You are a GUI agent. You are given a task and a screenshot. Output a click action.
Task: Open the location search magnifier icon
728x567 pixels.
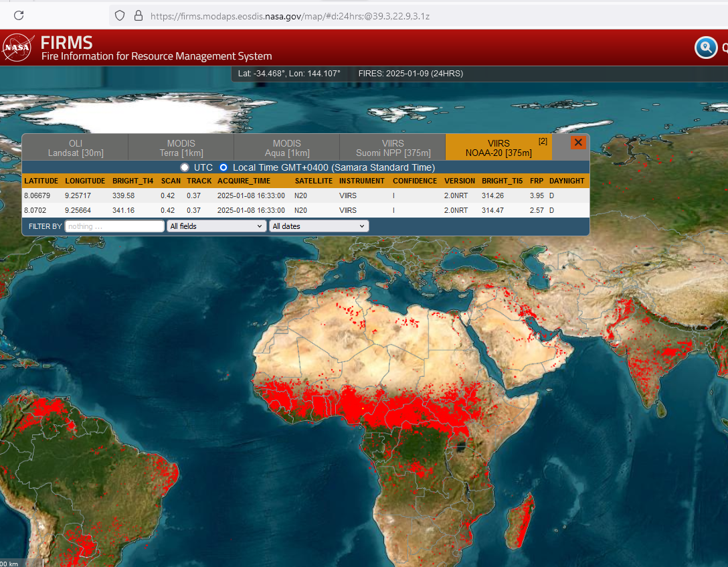(706, 48)
